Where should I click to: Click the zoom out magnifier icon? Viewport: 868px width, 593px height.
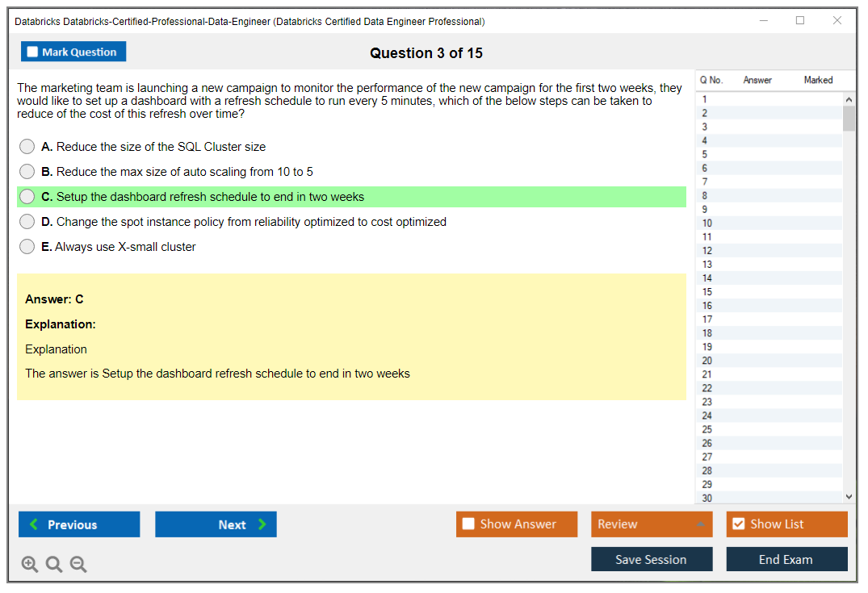coord(78,565)
